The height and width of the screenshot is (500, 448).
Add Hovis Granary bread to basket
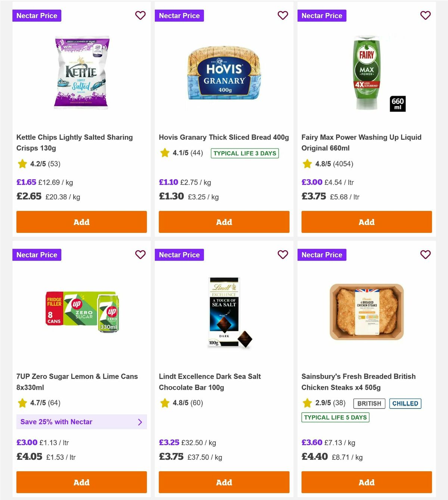pyautogui.click(x=224, y=222)
